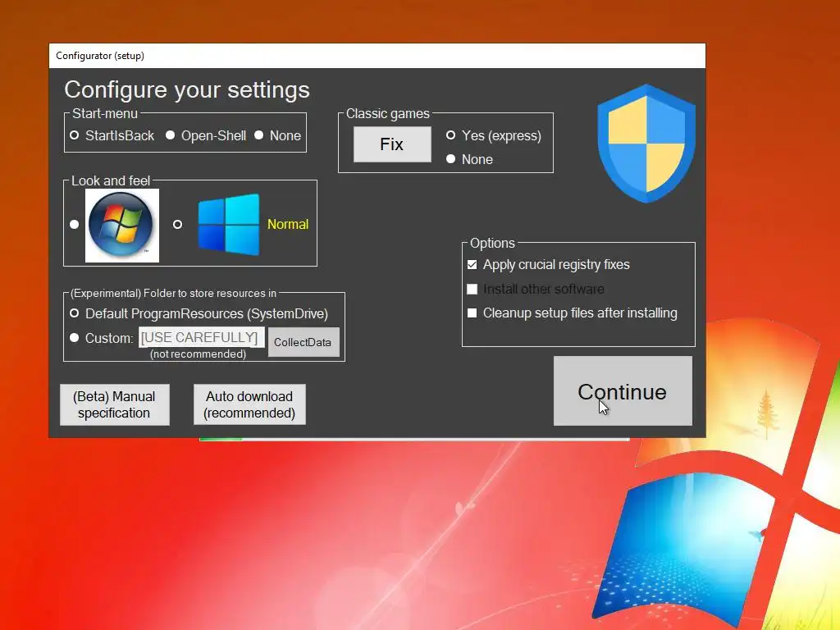
Task: Click the Windows 10 logo image
Action: tap(229, 225)
